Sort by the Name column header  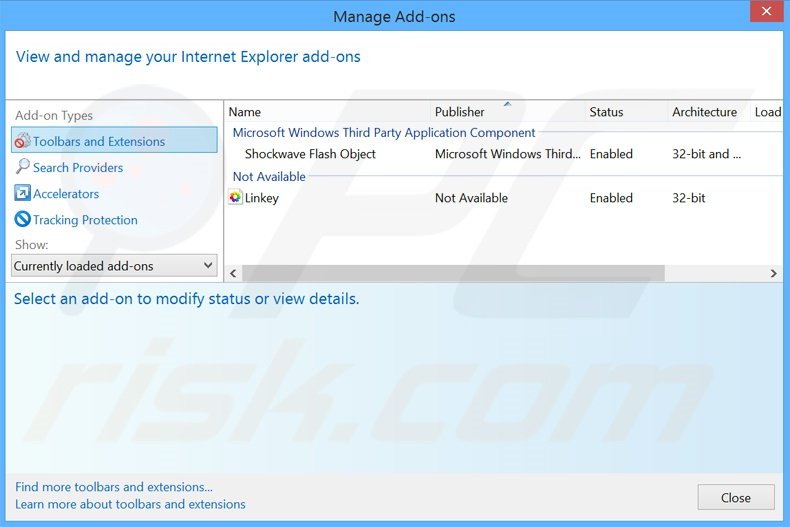[x=245, y=112]
